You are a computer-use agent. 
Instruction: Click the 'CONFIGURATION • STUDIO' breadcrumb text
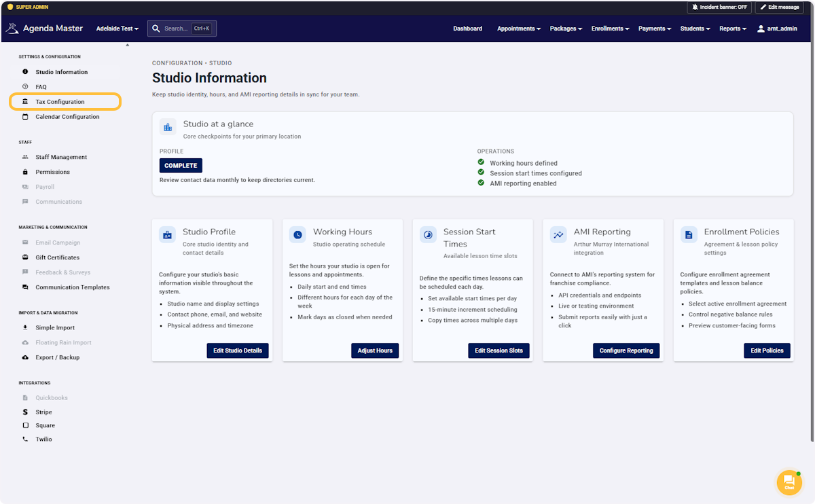[x=192, y=63]
